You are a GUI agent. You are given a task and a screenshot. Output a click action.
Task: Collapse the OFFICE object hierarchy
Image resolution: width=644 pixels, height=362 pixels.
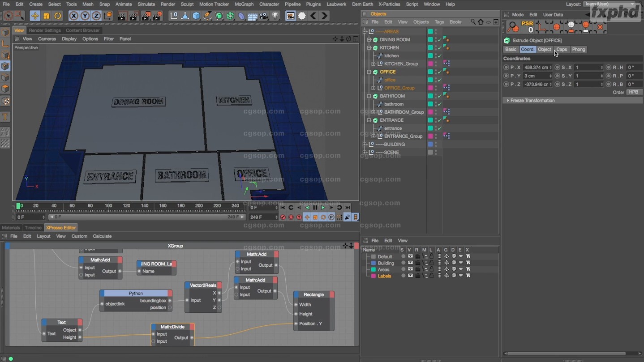pos(369,72)
